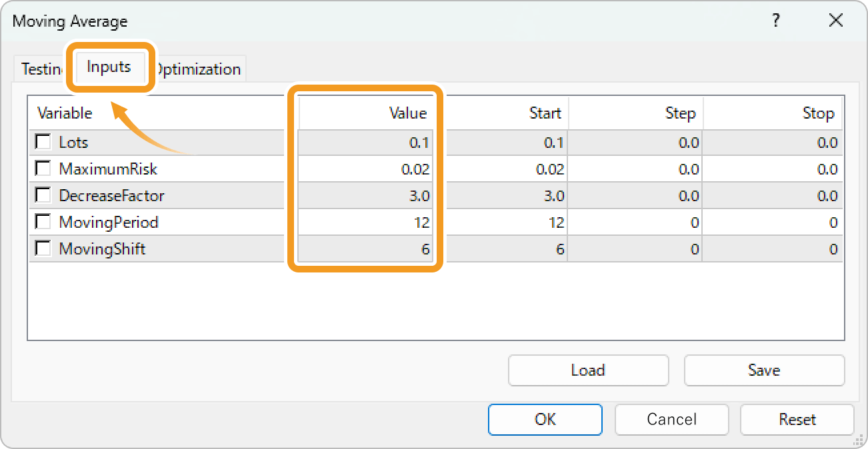
Task: Edit the Lots value cell 0.1
Action: click(x=365, y=143)
